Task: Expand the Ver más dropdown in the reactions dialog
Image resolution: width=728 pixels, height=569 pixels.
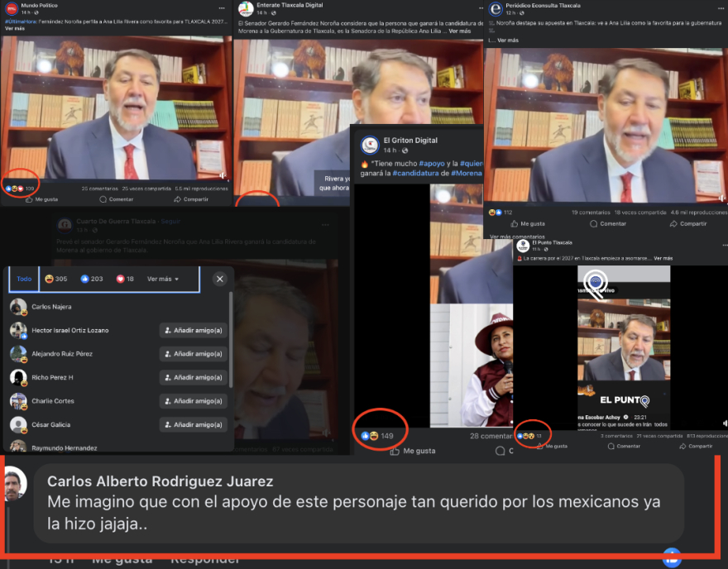Action: (162, 279)
